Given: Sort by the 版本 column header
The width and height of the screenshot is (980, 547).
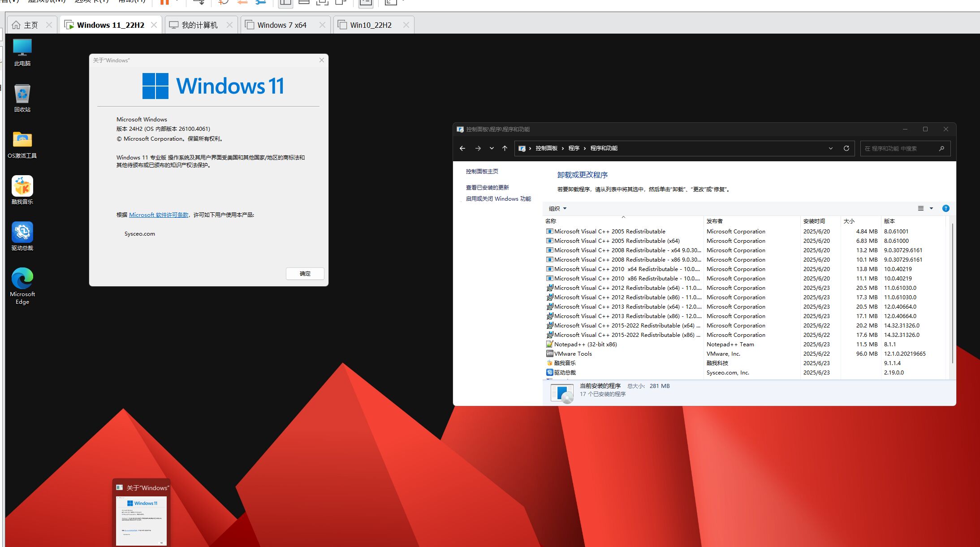Looking at the screenshot, I should tap(913, 221).
